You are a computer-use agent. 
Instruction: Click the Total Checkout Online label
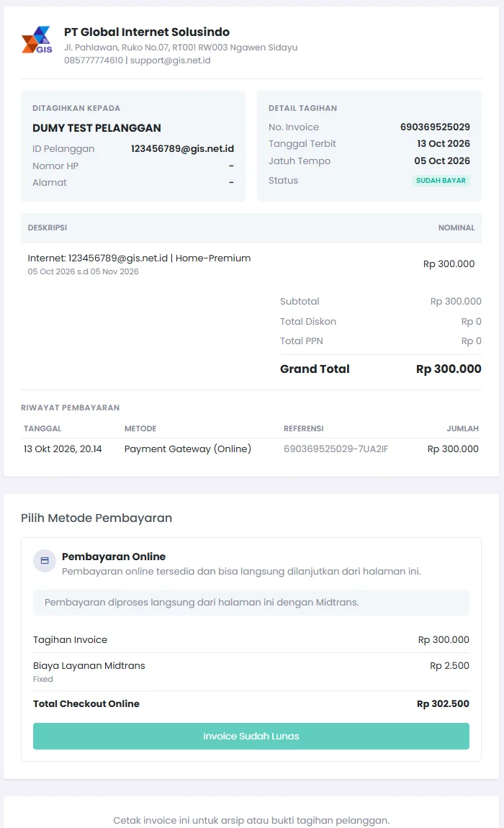(86, 704)
